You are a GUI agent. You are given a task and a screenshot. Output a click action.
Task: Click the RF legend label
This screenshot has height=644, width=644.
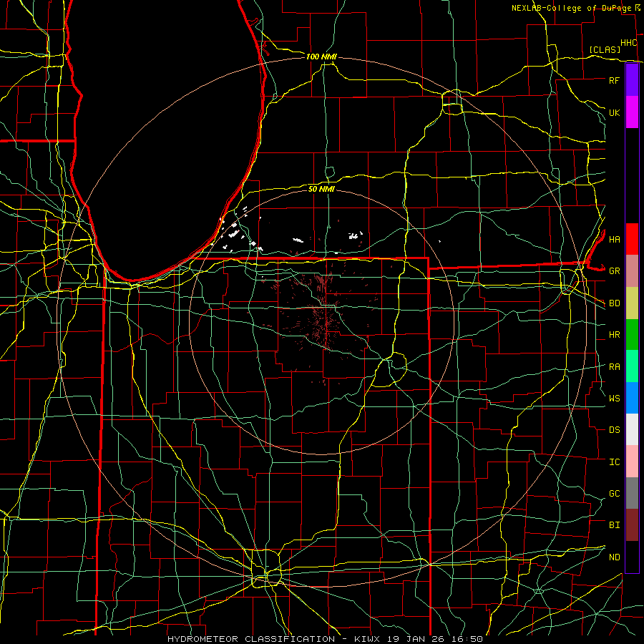coord(614,80)
